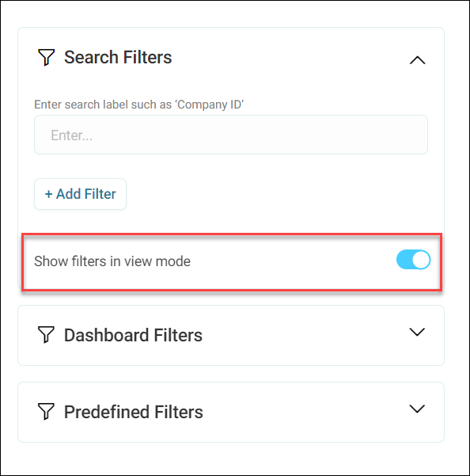Screen dimensions: 470x476
Task: Click the plus sign in Add Filter
Action: 48,194
